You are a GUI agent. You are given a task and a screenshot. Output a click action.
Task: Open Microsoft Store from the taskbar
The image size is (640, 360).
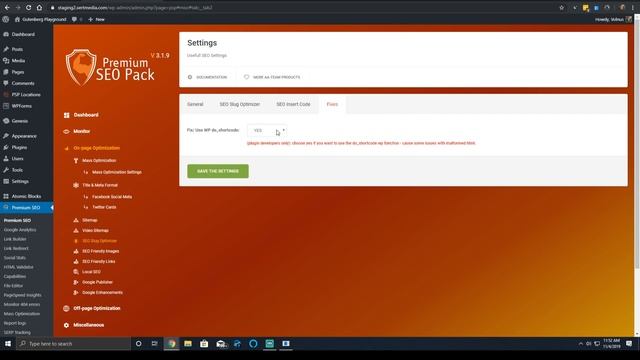coord(204,344)
